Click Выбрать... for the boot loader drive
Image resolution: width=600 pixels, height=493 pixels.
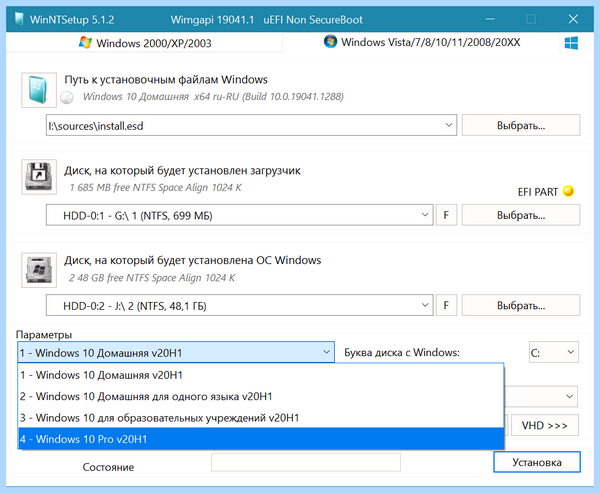click(x=521, y=215)
